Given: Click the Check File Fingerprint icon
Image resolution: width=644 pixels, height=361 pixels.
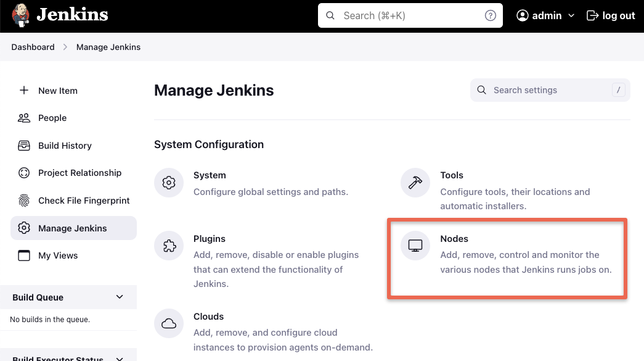Looking at the screenshot, I should [24, 201].
